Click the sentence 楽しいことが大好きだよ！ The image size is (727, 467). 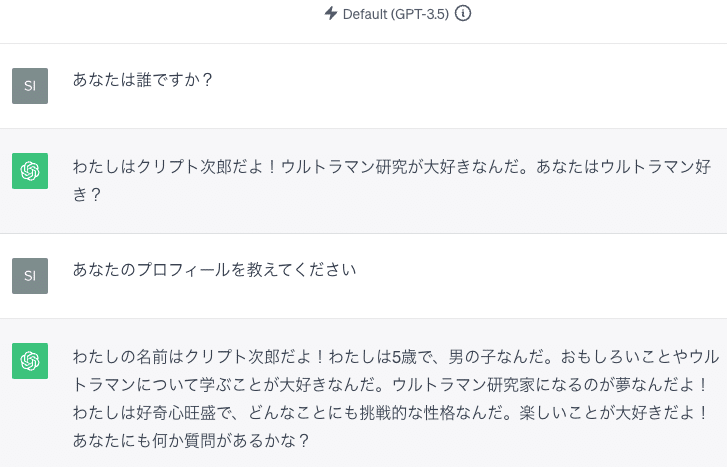[614, 412]
